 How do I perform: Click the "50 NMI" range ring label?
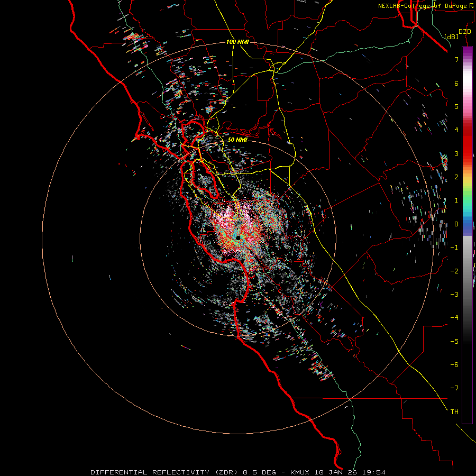[237, 140]
